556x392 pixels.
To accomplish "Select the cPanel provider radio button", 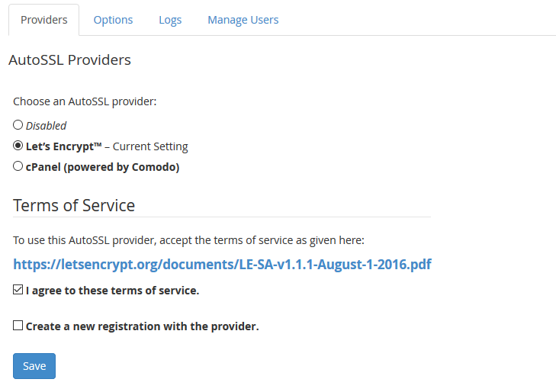I will [18, 166].
